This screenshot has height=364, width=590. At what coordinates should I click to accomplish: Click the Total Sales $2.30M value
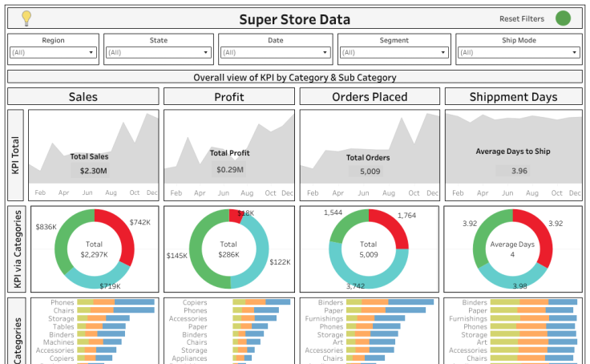click(x=93, y=171)
